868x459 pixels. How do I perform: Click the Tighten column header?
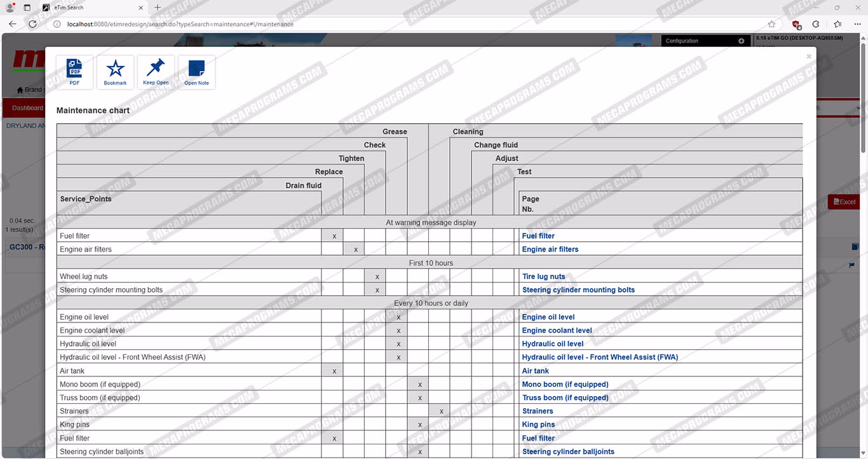[x=351, y=159]
